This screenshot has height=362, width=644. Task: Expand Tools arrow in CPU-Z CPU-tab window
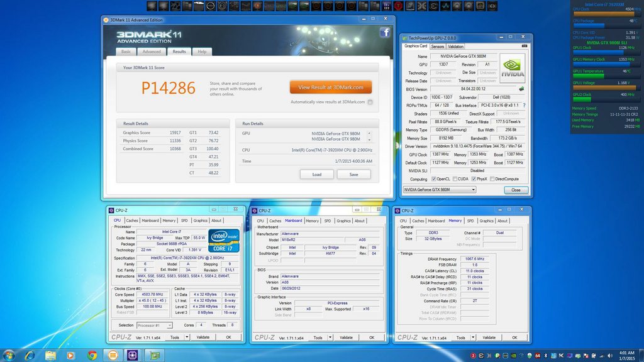[187, 337]
